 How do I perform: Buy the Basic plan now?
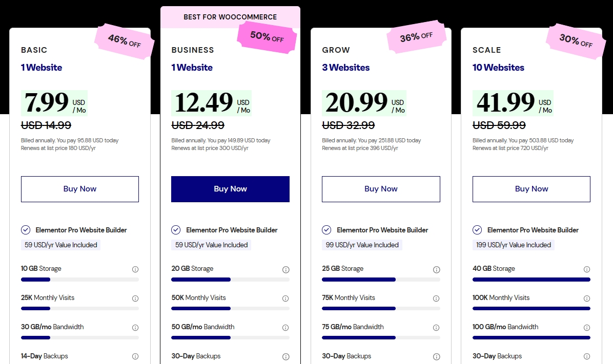coord(80,189)
